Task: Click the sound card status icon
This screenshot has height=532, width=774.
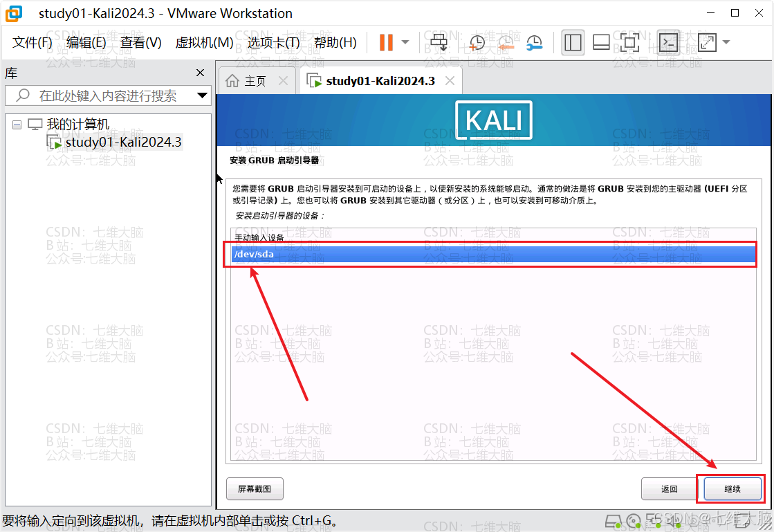Action: click(675, 520)
